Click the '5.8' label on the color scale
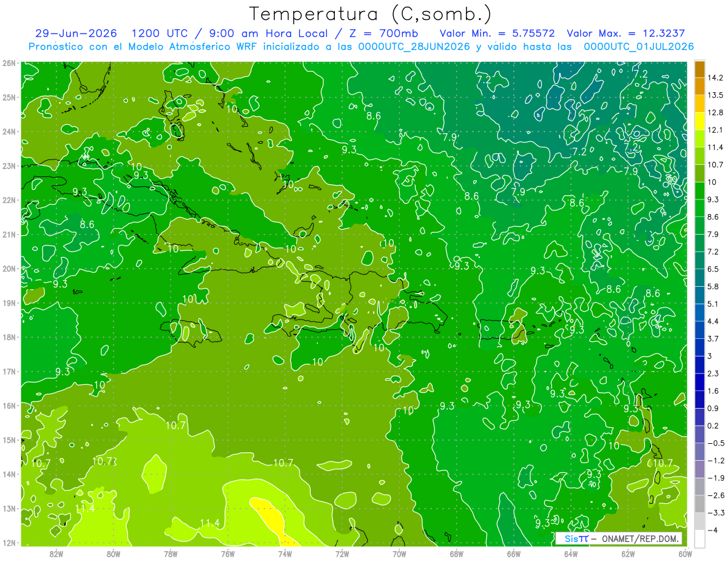This screenshot has width=728, height=562. pyautogui.click(x=714, y=286)
